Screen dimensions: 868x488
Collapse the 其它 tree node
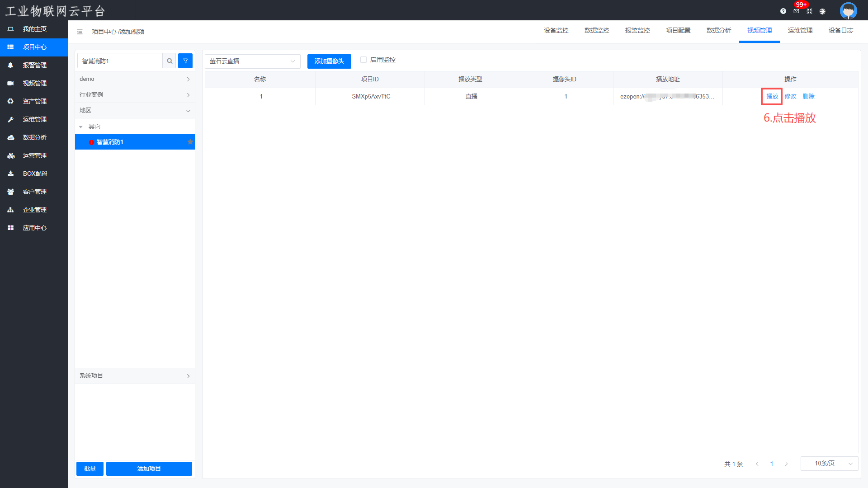pyautogui.click(x=81, y=127)
